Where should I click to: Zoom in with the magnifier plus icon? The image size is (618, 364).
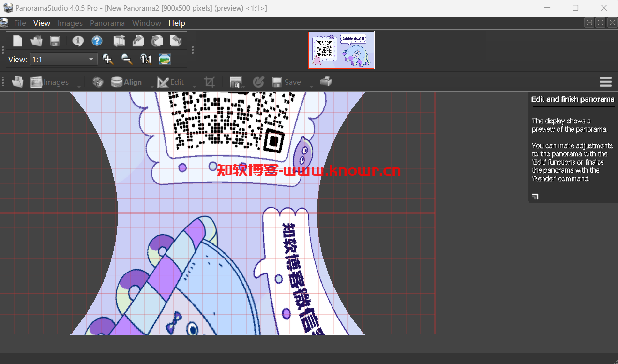click(108, 59)
